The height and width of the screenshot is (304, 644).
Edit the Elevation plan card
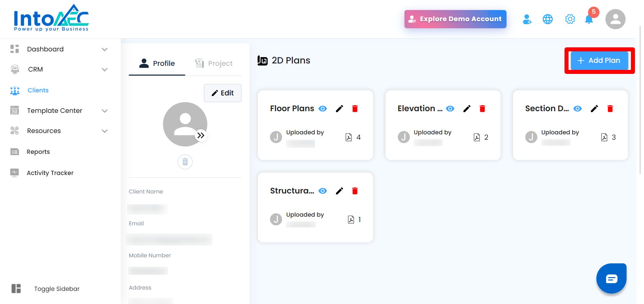(x=467, y=108)
